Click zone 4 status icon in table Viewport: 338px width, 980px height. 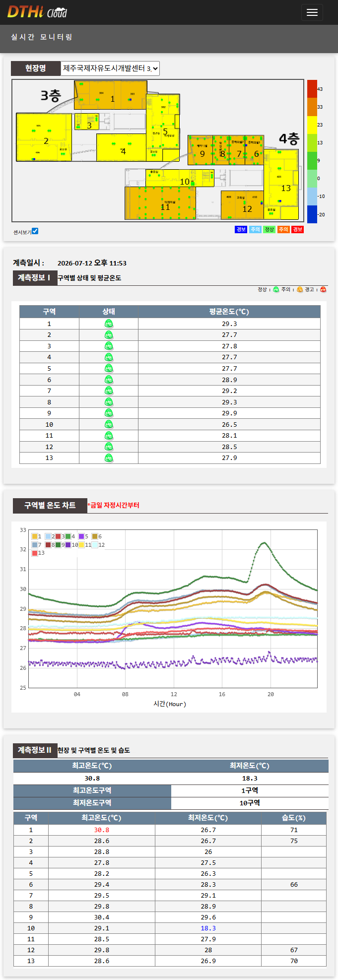pos(109,357)
